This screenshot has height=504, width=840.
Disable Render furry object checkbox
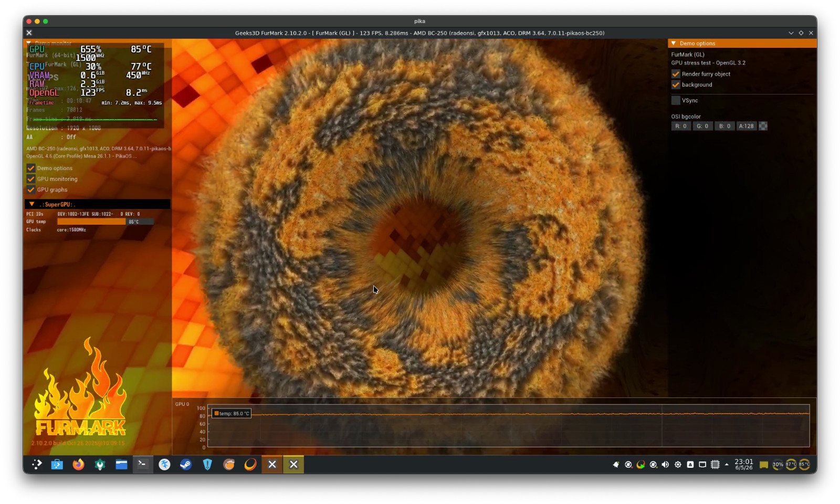[676, 74]
